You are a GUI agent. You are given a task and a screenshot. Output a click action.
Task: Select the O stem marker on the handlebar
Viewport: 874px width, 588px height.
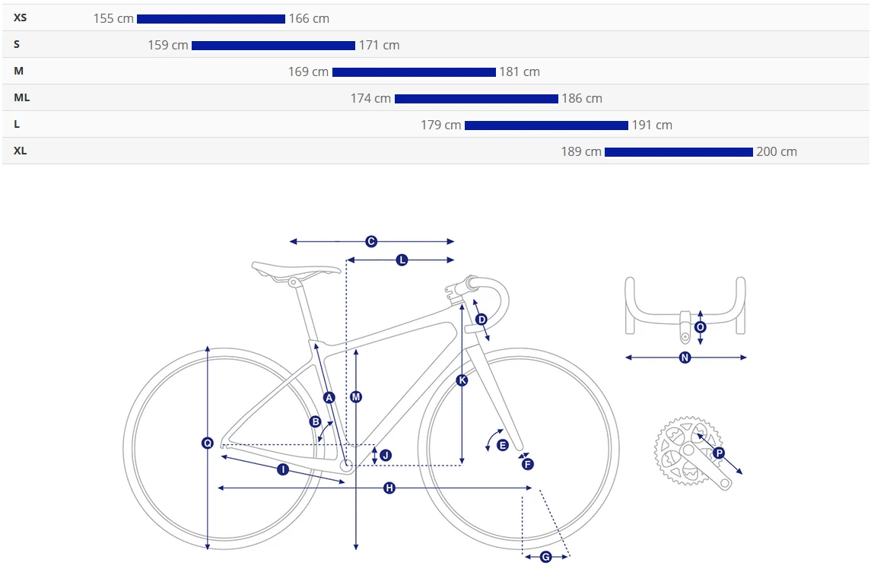click(700, 327)
